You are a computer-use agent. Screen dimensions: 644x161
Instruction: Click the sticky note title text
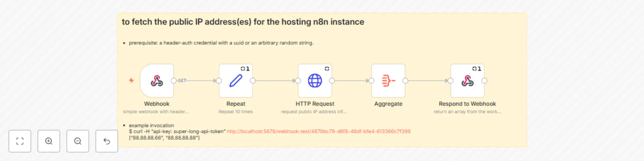[x=243, y=22]
